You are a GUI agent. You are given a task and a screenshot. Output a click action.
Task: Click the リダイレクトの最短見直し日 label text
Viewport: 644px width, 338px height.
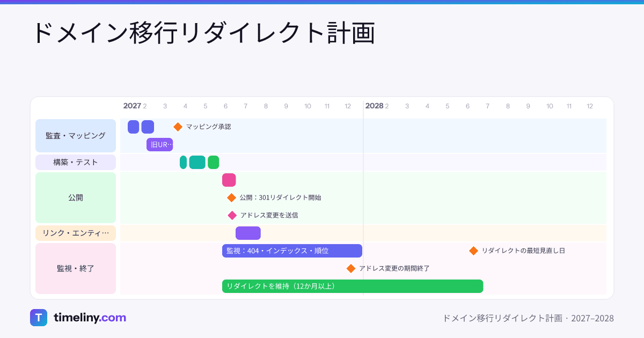pyautogui.click(x=523, y=251)
